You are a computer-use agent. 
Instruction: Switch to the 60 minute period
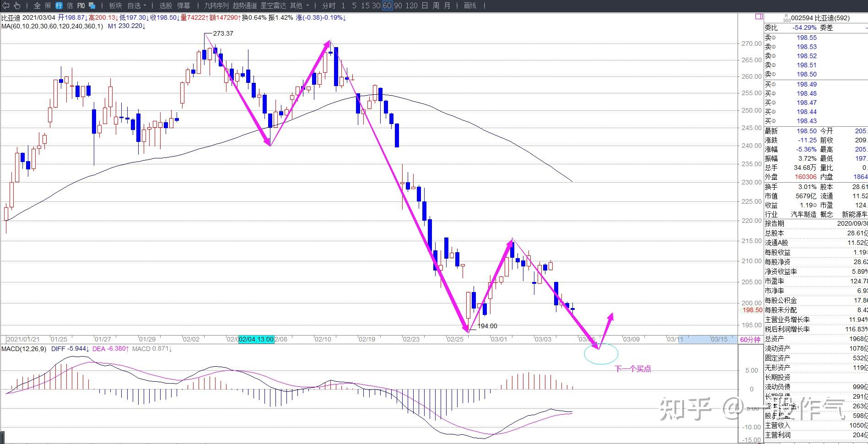click(x=387, y=5)
